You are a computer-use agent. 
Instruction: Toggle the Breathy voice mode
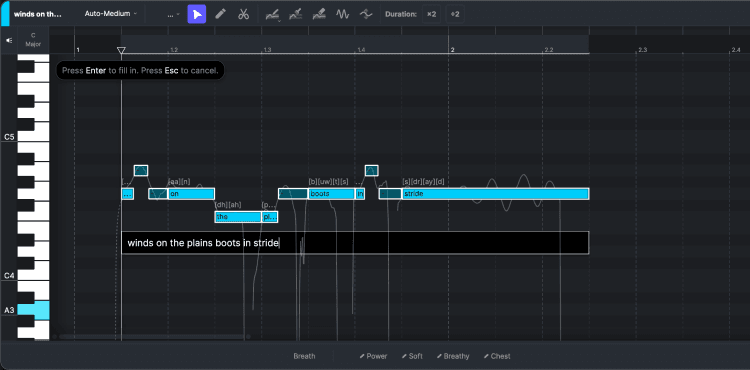[x=453, y=356]
